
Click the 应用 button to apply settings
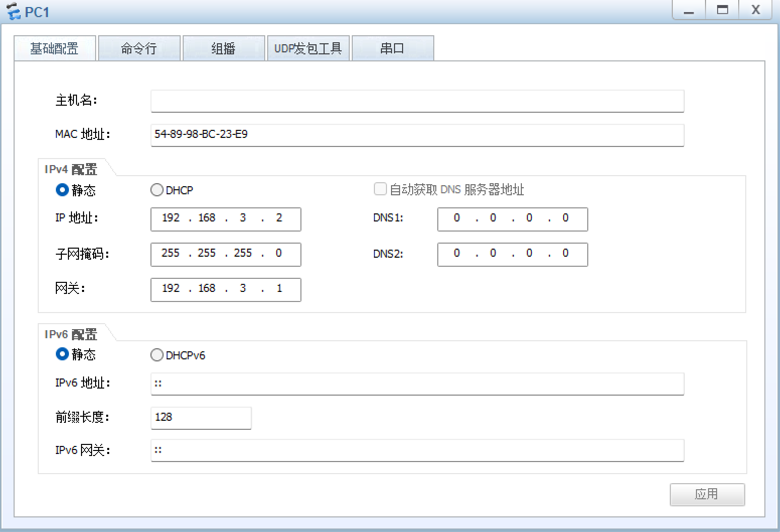pyautogui.click(x=707, y=495)
